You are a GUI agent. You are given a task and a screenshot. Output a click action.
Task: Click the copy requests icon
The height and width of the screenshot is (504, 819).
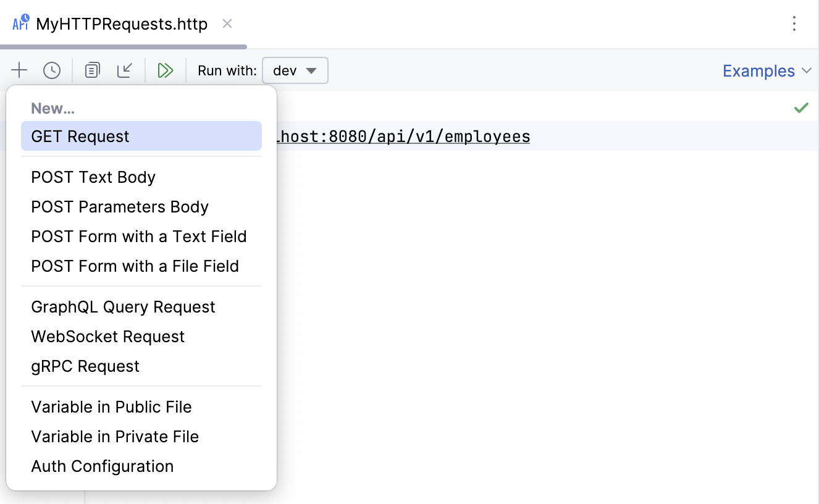click(91, 70)
